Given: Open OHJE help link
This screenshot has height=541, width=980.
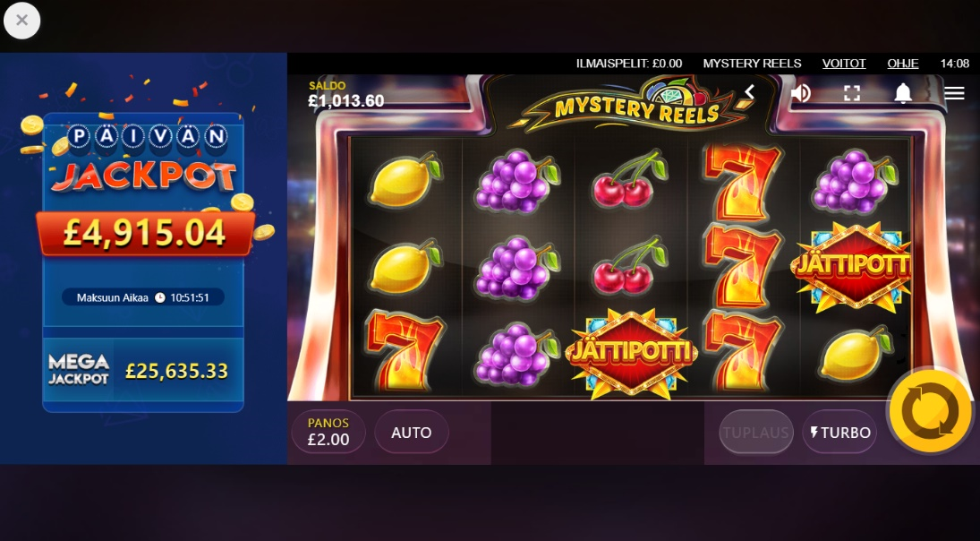Looking at the screenshot, I should pos(902,64).
